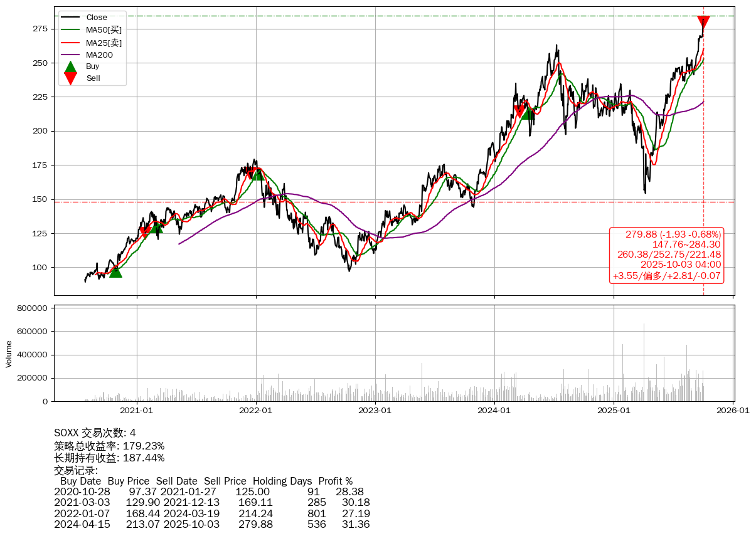Click the 2023-01 date label on the x-axis
This screenshot has width=756, height=536.
tap(375, 411)
